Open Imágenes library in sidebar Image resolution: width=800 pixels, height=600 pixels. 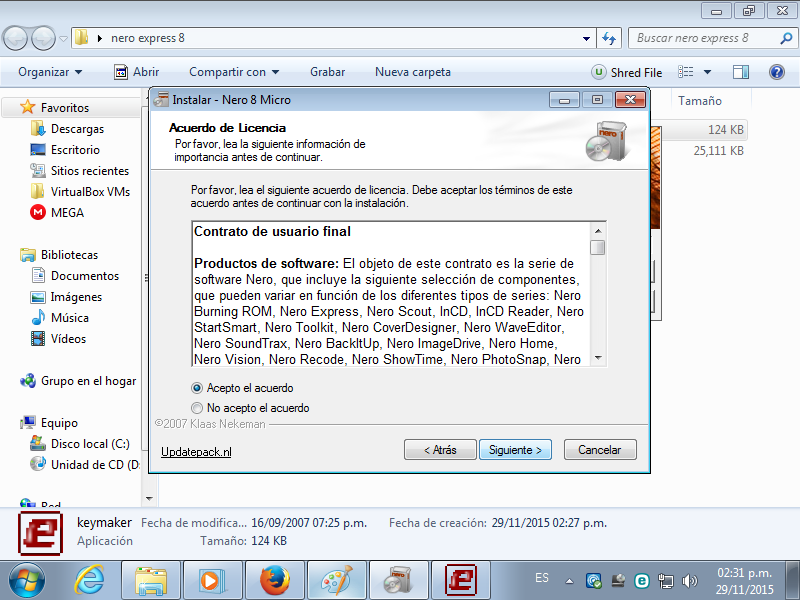click(x=76, y=297)
